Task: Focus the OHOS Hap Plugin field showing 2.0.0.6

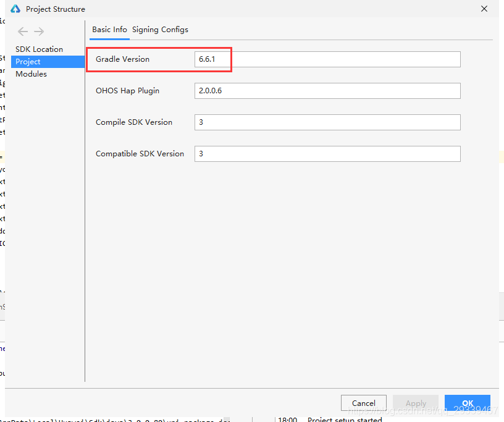Action: (327, 91)
